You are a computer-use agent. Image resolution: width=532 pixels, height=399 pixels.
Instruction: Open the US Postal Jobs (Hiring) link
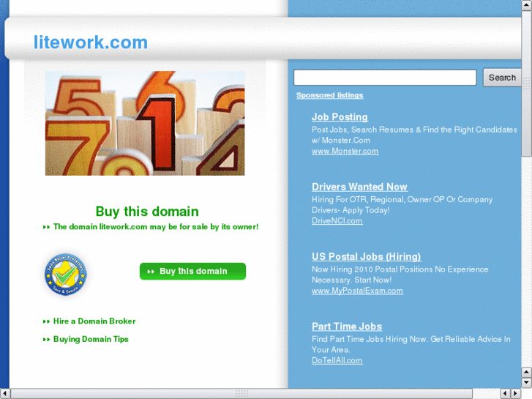[367, 257]
